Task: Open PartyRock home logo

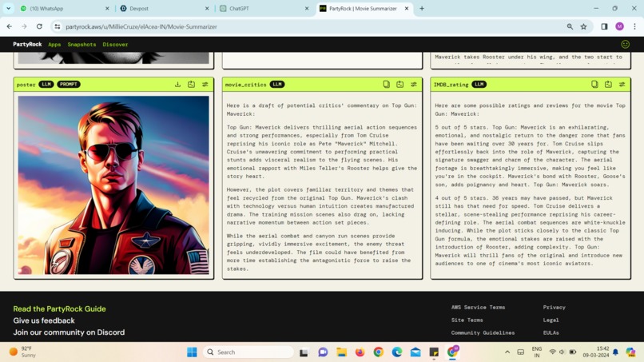Action: [x=27, y=45]
